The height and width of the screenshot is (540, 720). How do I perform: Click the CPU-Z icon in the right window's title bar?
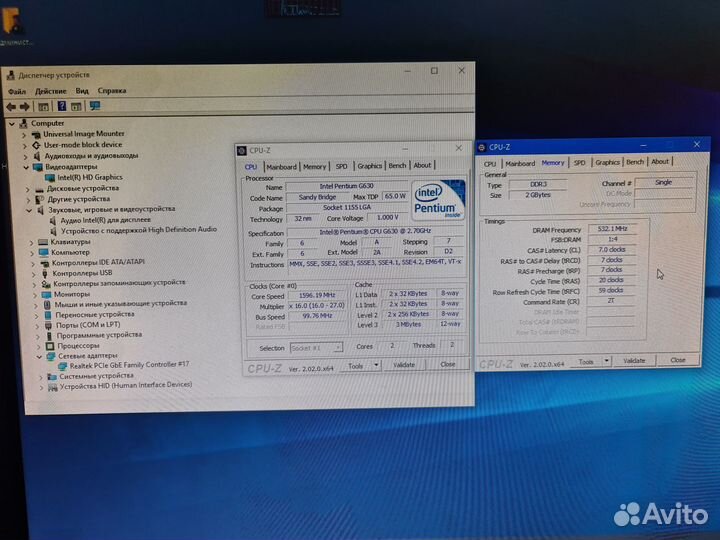pyautogui.click(x=482, y=147)
